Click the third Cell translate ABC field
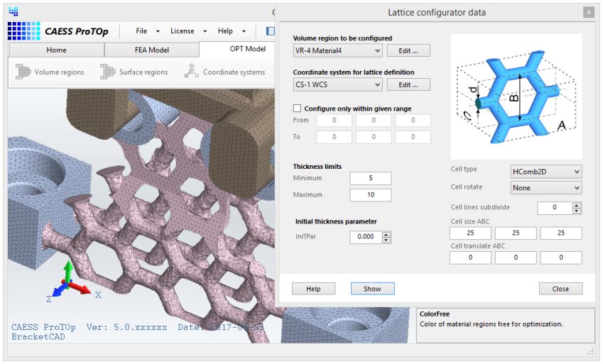 click(x=561, y=258)
